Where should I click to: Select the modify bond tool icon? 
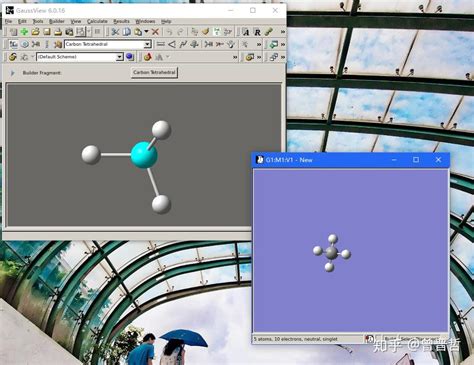(161, 44)
